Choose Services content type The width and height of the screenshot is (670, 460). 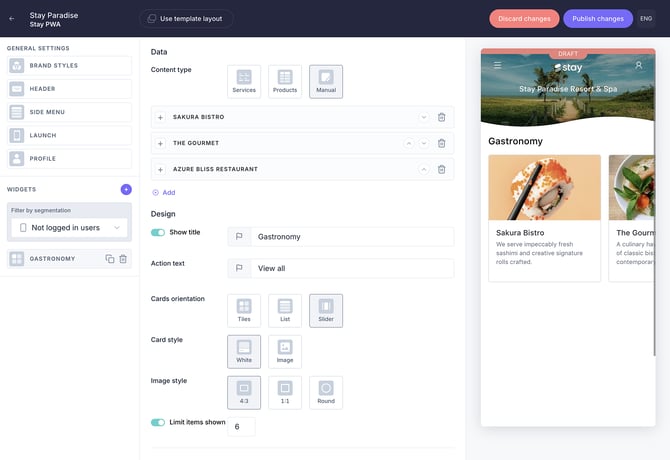[x=244, y=82]
